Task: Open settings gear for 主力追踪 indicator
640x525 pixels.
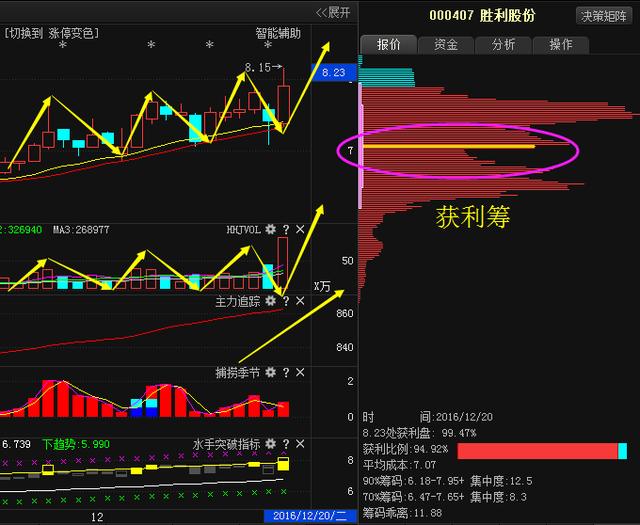Action: (x=270, y=301)
